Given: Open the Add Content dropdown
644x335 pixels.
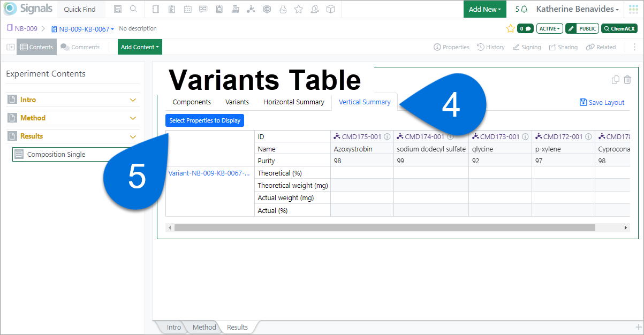Looking at the screenshot, I should (140, 47).
